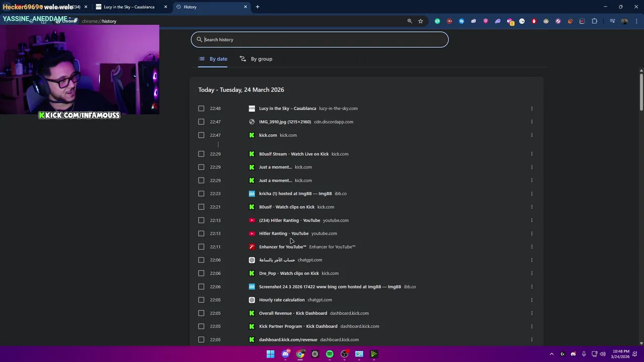Open the B0usif Stream - Watch Live on Kick link
644x362 pixels.
pyautogui.click(x=294, y=154)
